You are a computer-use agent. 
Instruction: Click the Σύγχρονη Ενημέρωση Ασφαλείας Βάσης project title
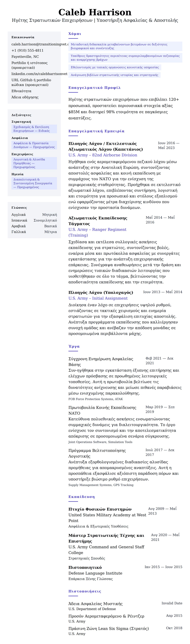101,361
